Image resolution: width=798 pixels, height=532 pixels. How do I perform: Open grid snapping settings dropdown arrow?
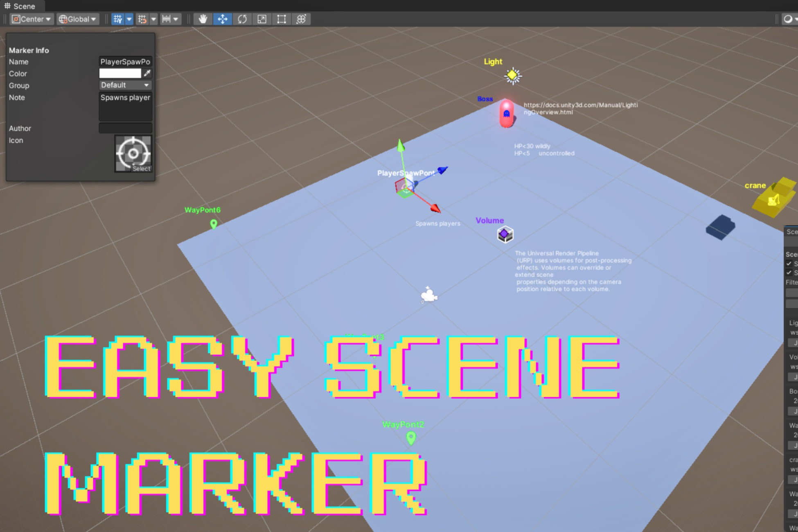click(154, 19)
